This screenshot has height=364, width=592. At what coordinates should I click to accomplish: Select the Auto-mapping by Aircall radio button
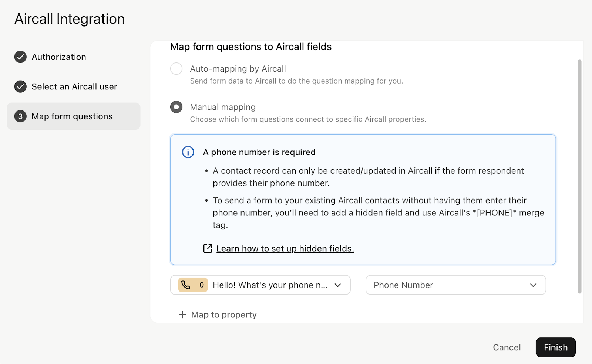(176, 69)
